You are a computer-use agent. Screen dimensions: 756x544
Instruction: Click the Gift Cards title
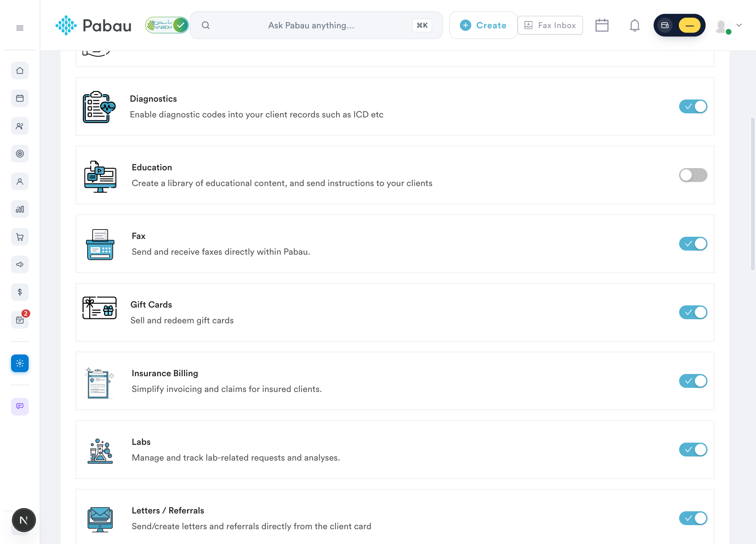[151, 305]
